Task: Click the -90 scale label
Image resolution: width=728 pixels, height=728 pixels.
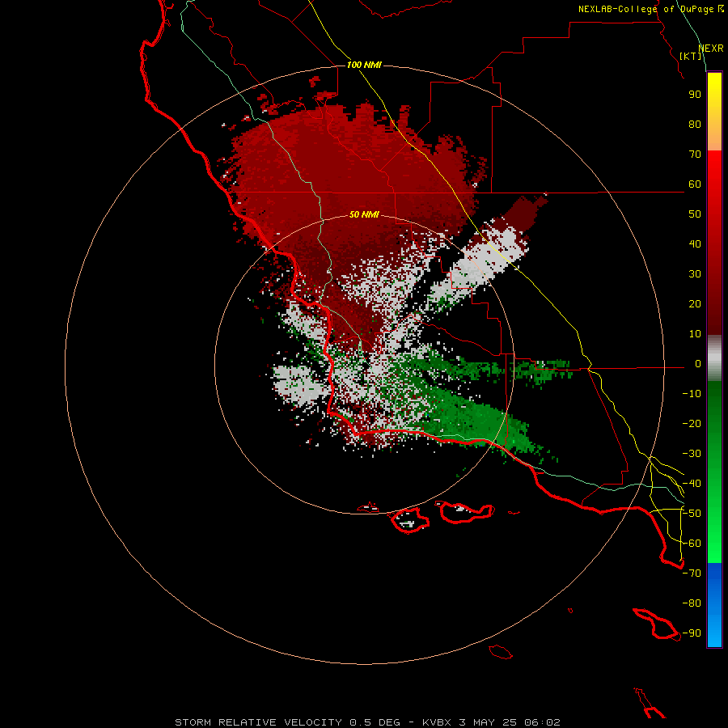Action: click(692, 633)
